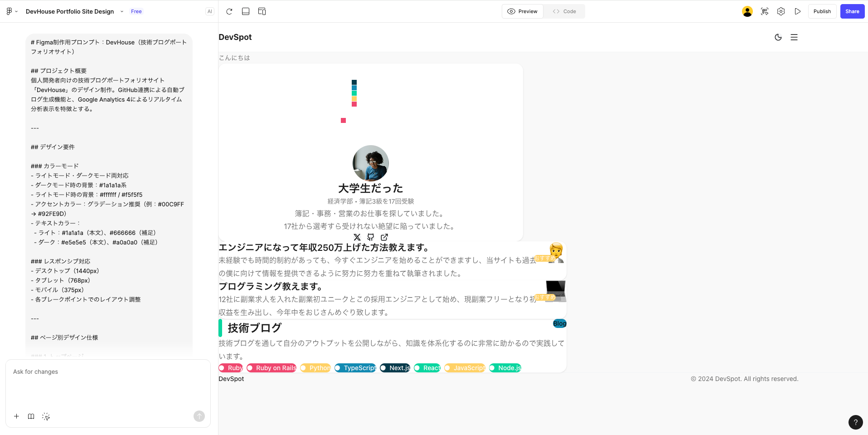Image resolution: width=868 pixels, height=435 pixels.
Task: Toggle the AI badge next to project name
Action: point(209,11)
